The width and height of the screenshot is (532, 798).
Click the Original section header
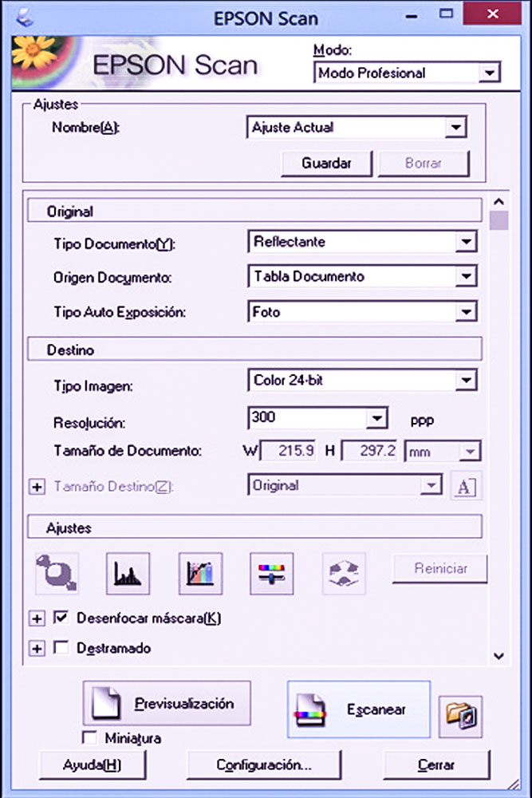coord(254,211)
